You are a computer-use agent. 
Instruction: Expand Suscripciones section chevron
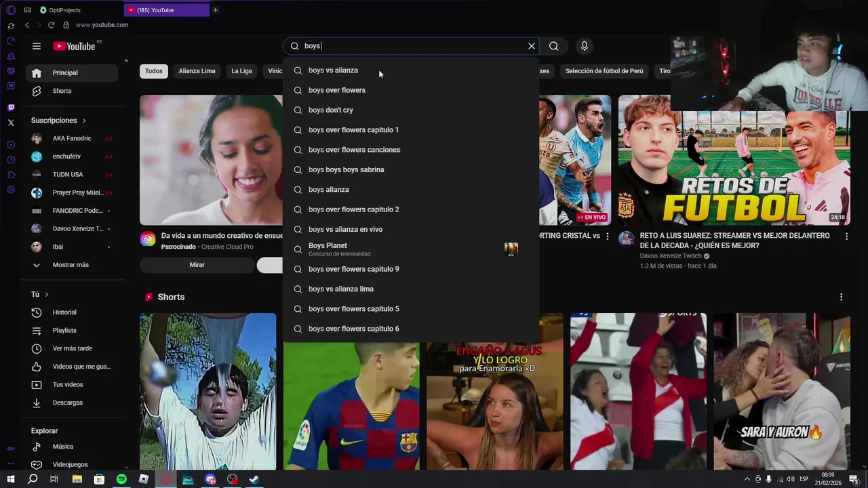[x=84, y=121]
